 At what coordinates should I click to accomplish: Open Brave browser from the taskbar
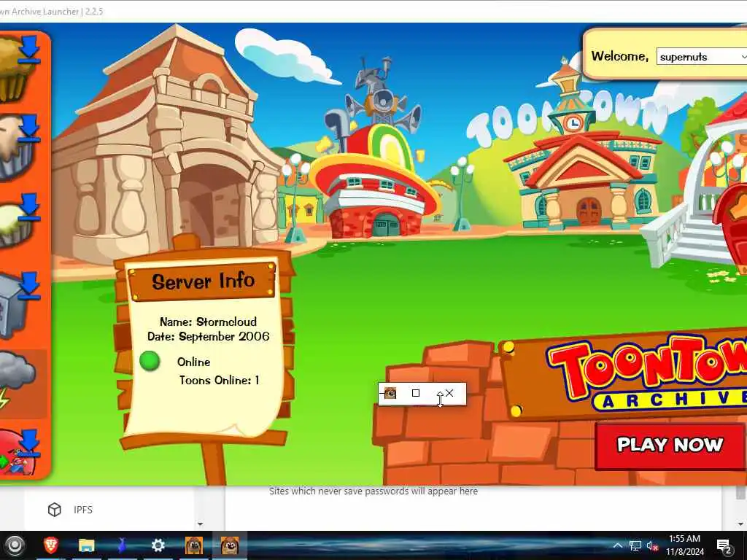pyautogui.click(x=51, y=545)
